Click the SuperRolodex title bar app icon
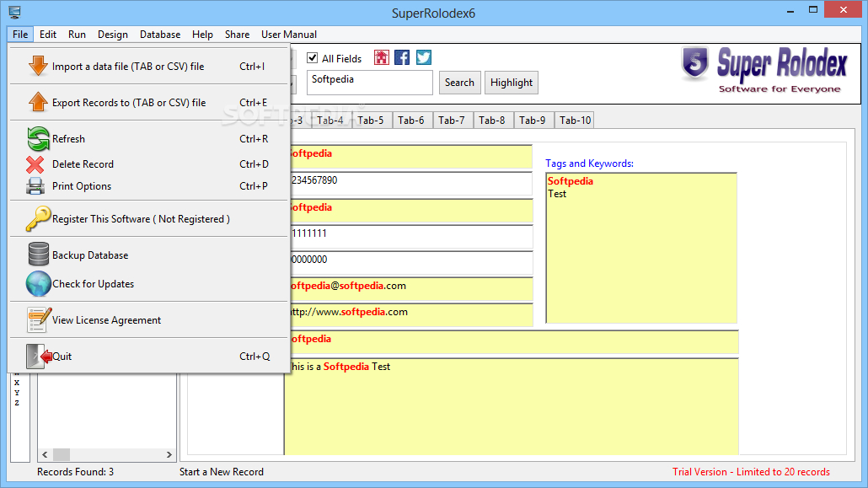 click(15, 12)
